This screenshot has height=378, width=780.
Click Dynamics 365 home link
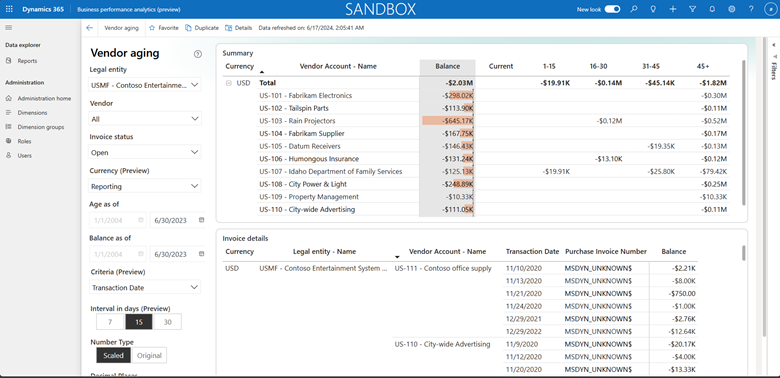[x=43, y=9]
